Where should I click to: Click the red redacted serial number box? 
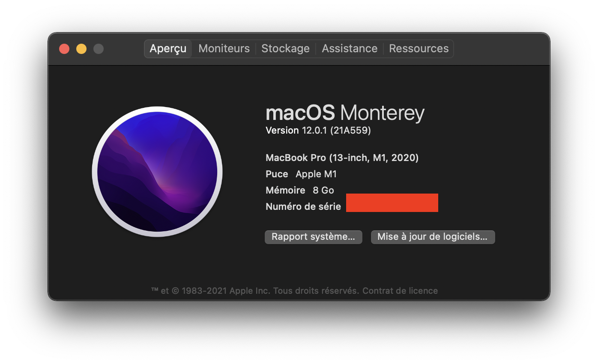392,203
